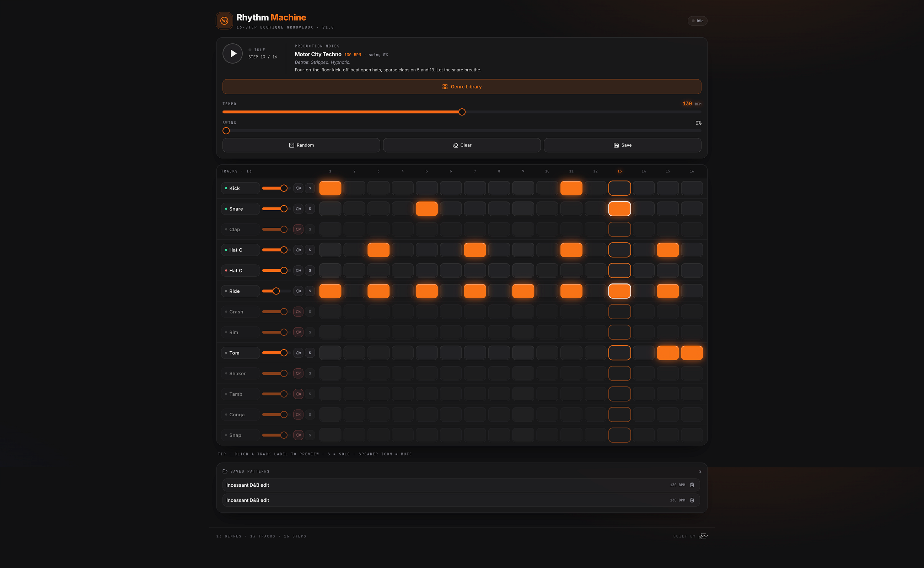The width and height of the screenshot is (924, 568).
Task: Toggle Tom step 15 pad
Action: pos(668,353)
